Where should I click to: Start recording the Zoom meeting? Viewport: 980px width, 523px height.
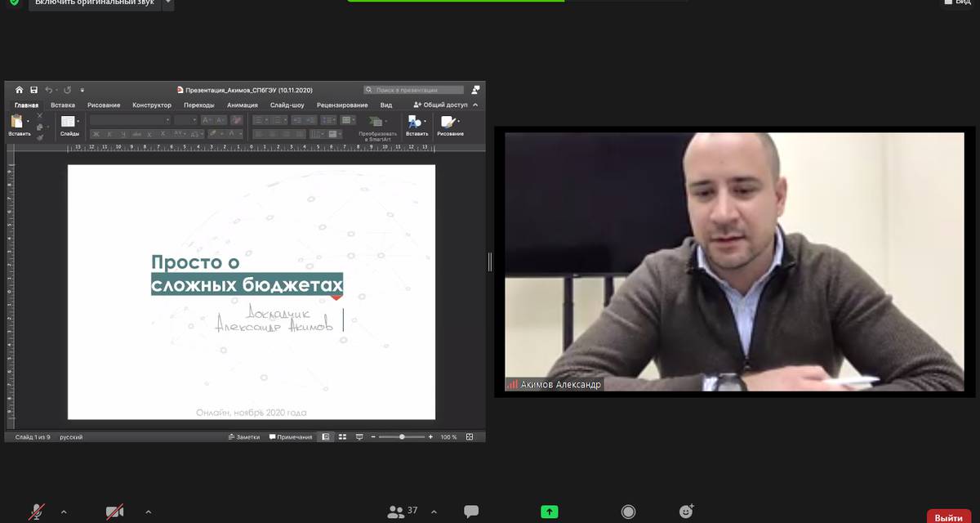pyautogui.click(x=628, y=512)
